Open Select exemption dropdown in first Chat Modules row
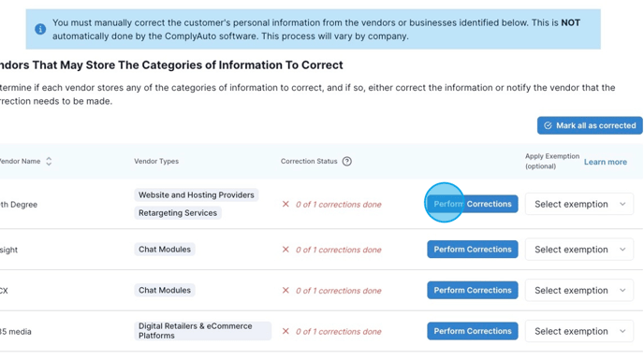This screenshot has width=644, height=359. click(579, 250)
